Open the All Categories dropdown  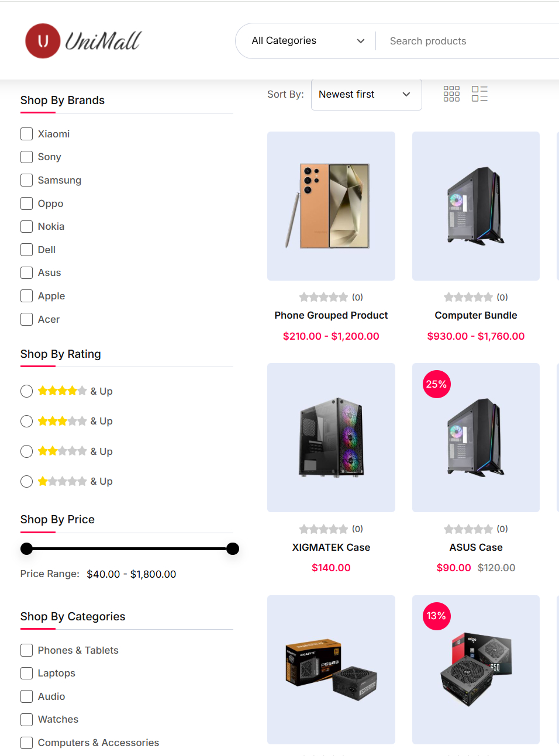pyautogui.click(x=308, y=41)
